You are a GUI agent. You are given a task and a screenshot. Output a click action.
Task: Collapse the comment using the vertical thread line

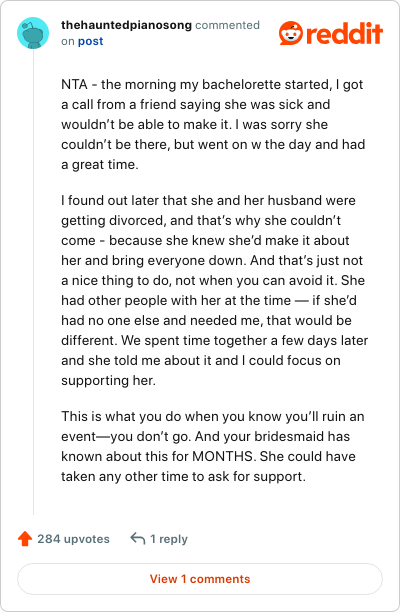tap(34, 282)
